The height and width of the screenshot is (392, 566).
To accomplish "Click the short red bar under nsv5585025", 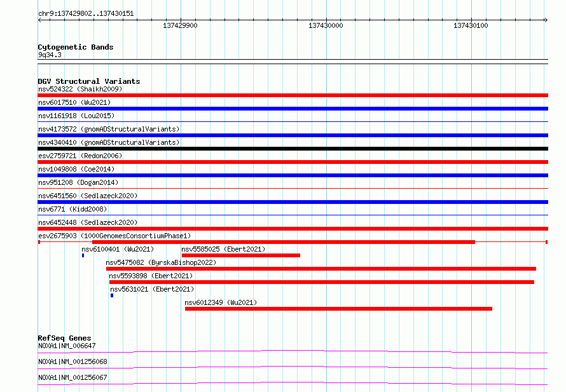I will click(241, 255).
